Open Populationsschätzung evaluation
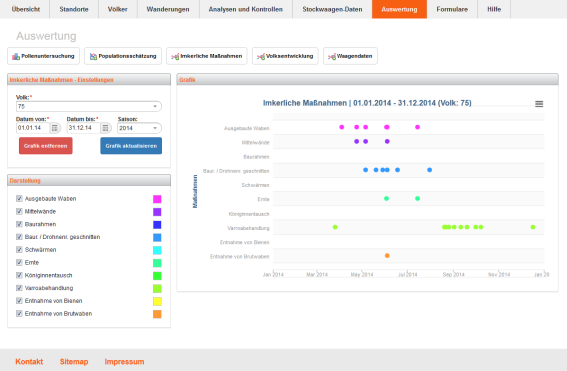The width and height of the screenshot is (567, 371). point(123,56)
